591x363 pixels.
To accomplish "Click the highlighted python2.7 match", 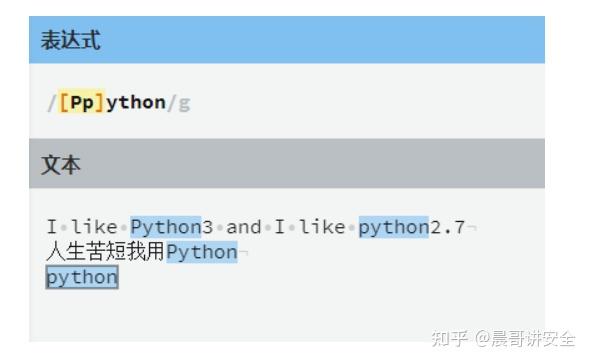I will tap(393, 227).
